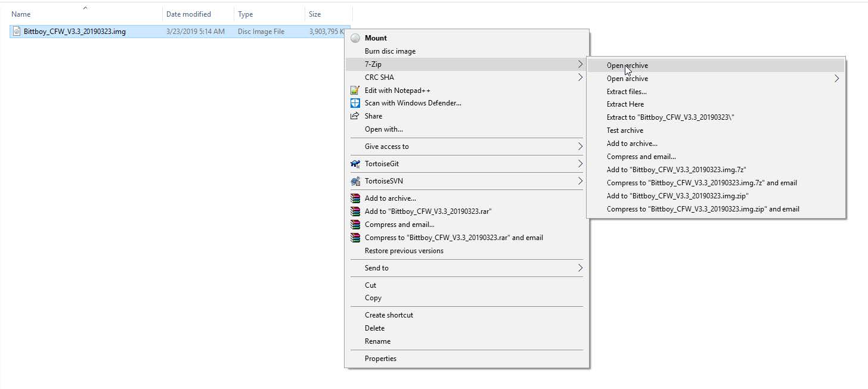
Task: Click the Notepad++ icon in context menu
Action: coord(355,91)
